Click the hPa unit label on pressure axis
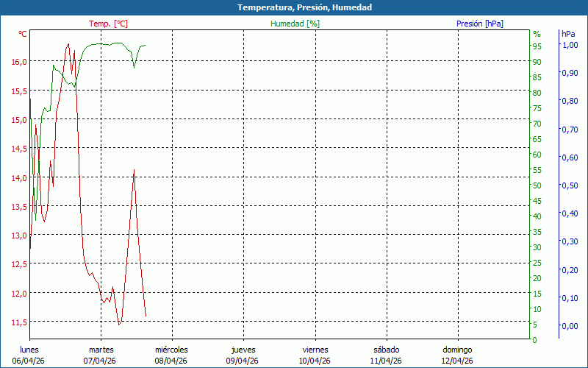 pyautogui.click(x=568, y=34)
